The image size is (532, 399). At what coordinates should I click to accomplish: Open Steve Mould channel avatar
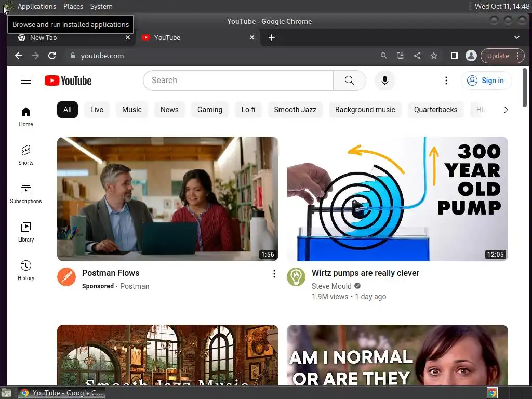296,277
